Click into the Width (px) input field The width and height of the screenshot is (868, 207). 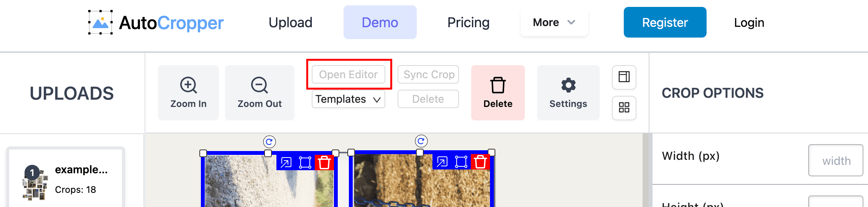tap(836, 160)
